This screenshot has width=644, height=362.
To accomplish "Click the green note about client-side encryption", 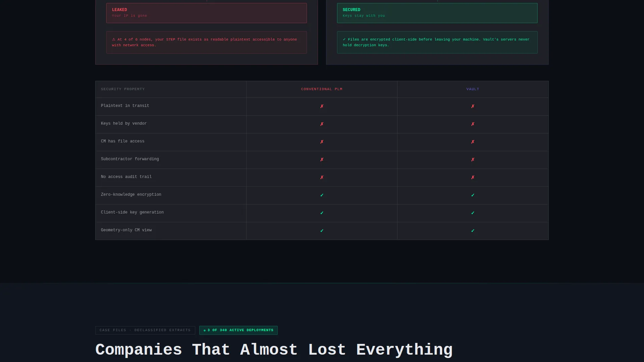I will point(437,42).
